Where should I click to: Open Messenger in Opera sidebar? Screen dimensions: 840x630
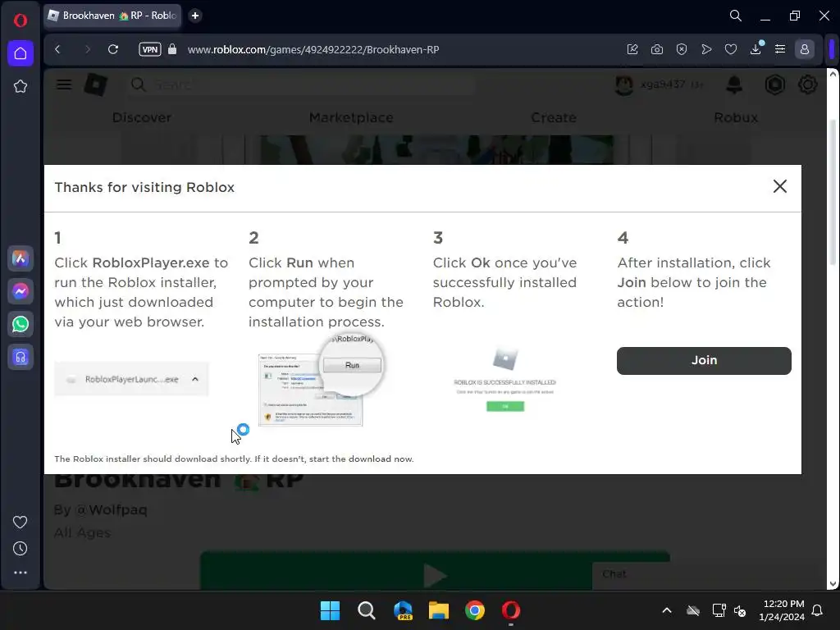point(21,291)
